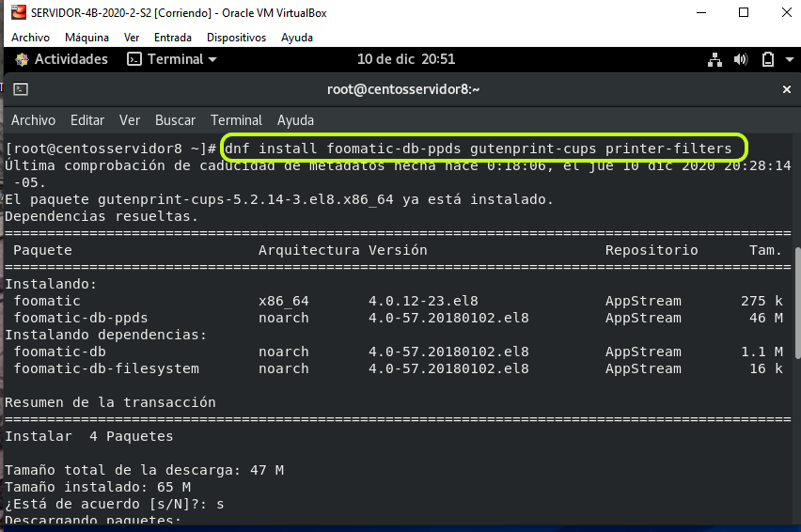Click the Actividades CentOS logo icon
Image resolution: width=801 pixels, height=532 pixels.
click(22, 60)
